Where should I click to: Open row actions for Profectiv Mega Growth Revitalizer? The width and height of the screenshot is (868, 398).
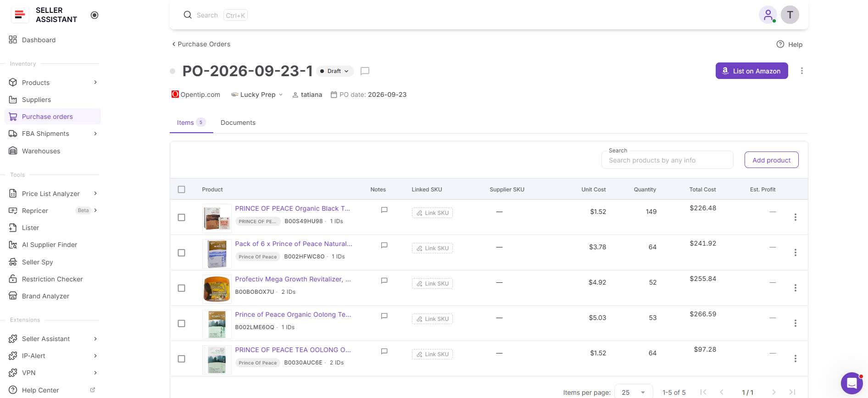point(796,288)
